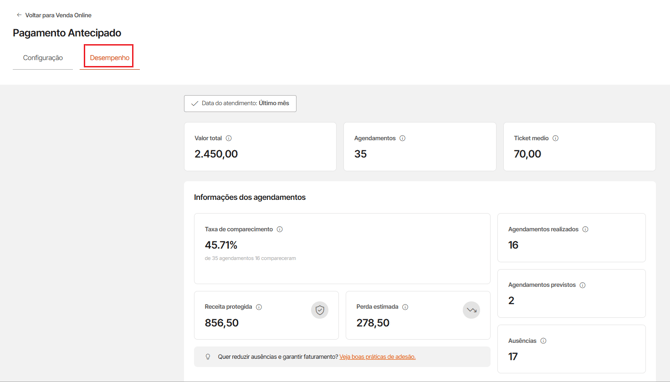Show Ticket medio info tooltip icon
The width and height of the screenshot is (670, 382).
pyautogui.click(x=555, y=138)
